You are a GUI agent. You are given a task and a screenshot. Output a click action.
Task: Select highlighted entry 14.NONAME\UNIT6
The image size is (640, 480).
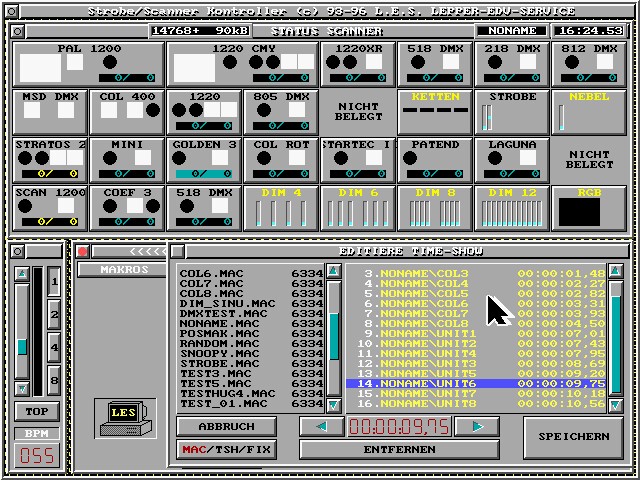(x=476, y=384)
